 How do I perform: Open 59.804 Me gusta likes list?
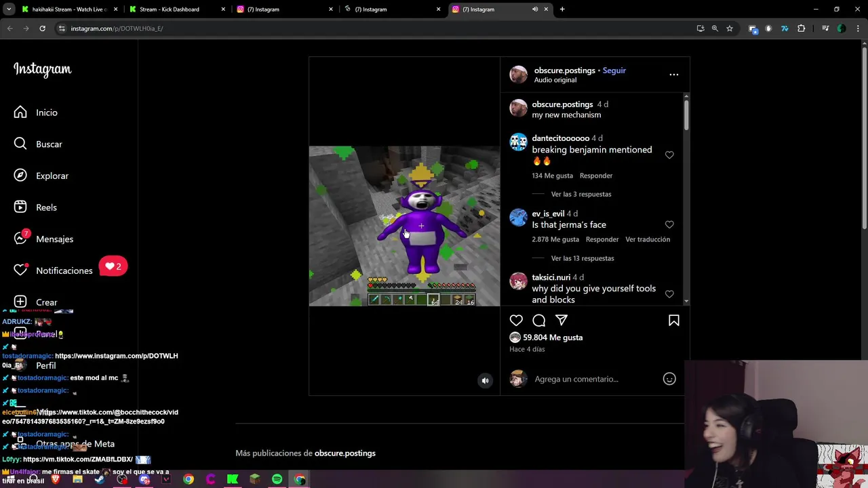pos(553,338)
